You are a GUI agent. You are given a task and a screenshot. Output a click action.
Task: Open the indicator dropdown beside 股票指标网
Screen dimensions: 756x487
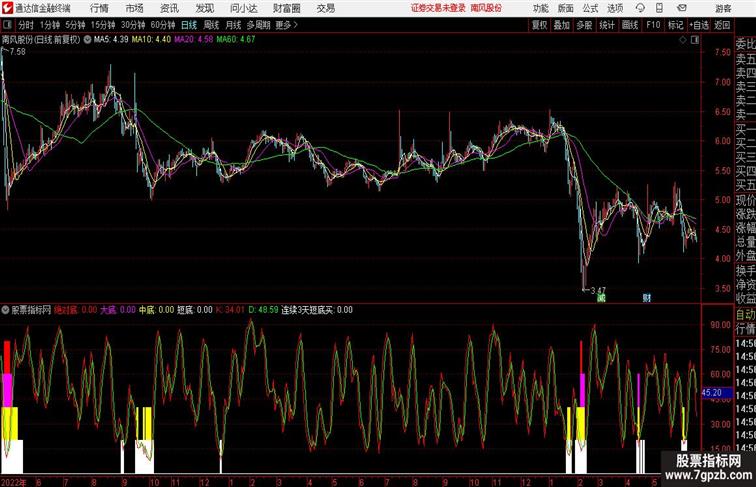coord(5,310)
